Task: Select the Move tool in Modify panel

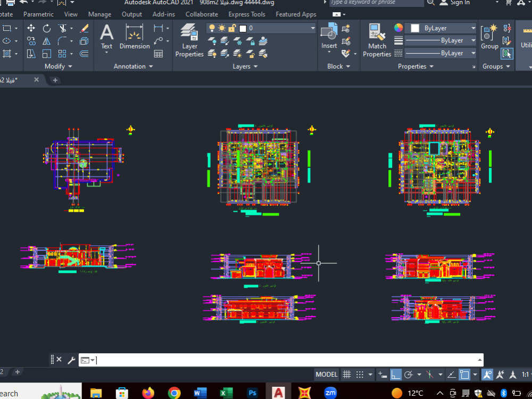Action: coord(31,28)
